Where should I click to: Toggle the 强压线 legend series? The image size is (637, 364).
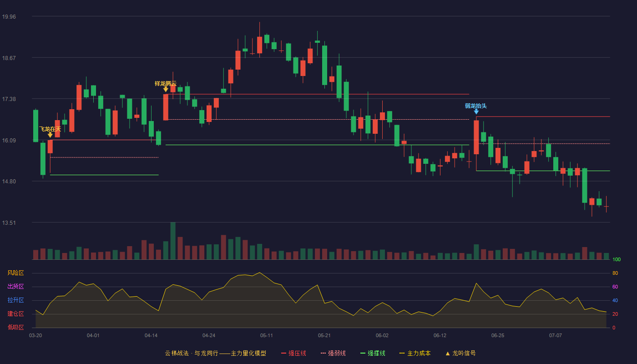coord(293,353)
